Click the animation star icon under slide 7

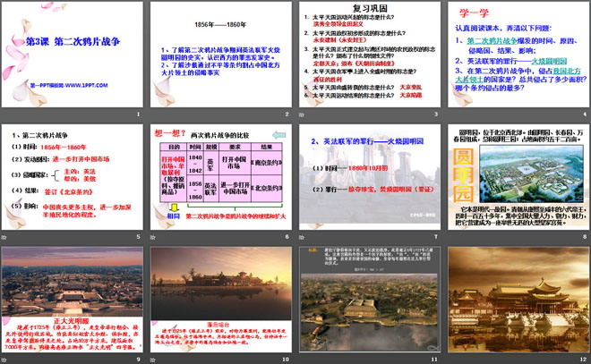302,237
